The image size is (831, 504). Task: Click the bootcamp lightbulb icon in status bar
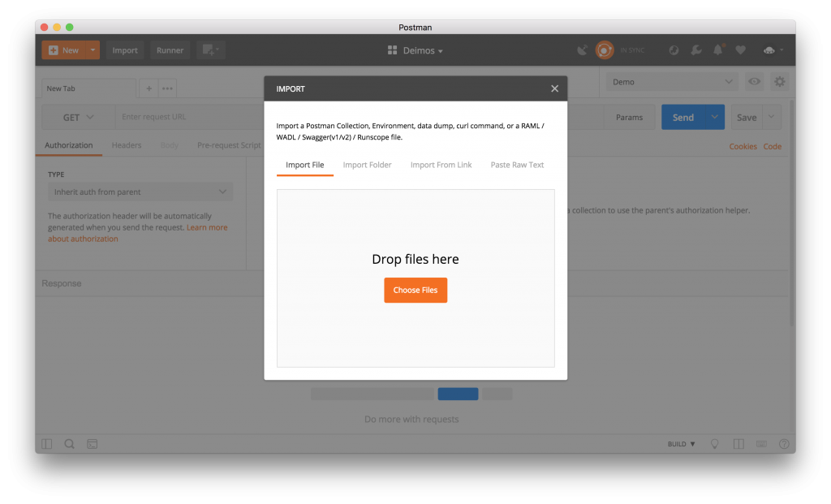coord(714,444)
